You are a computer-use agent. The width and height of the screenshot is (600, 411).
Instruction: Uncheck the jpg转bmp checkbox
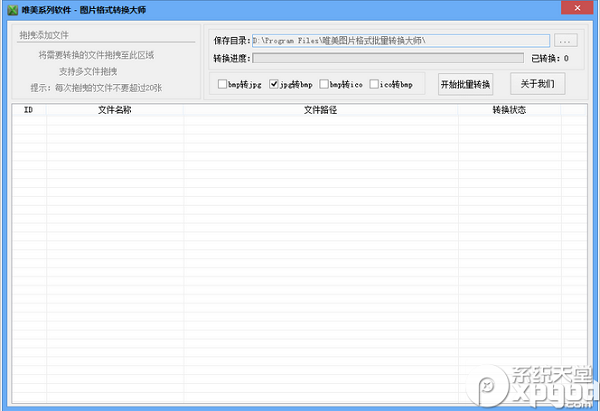click(275, 84)
